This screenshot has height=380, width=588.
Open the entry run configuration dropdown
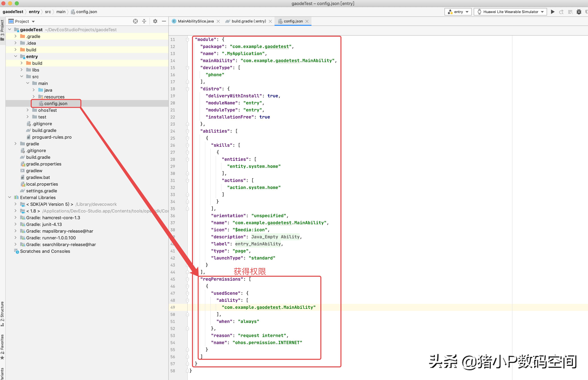pos(458,12)
